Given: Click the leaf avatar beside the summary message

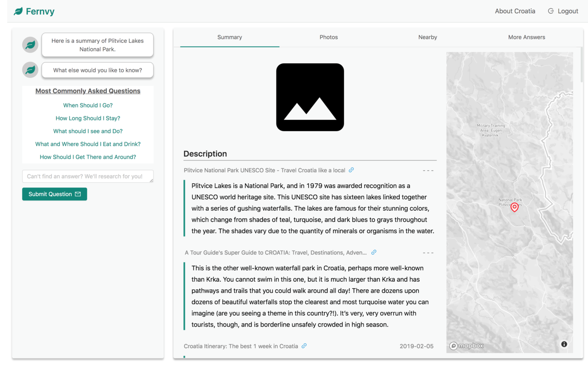Looking at the screenshot, I should (x=30, y=45).
